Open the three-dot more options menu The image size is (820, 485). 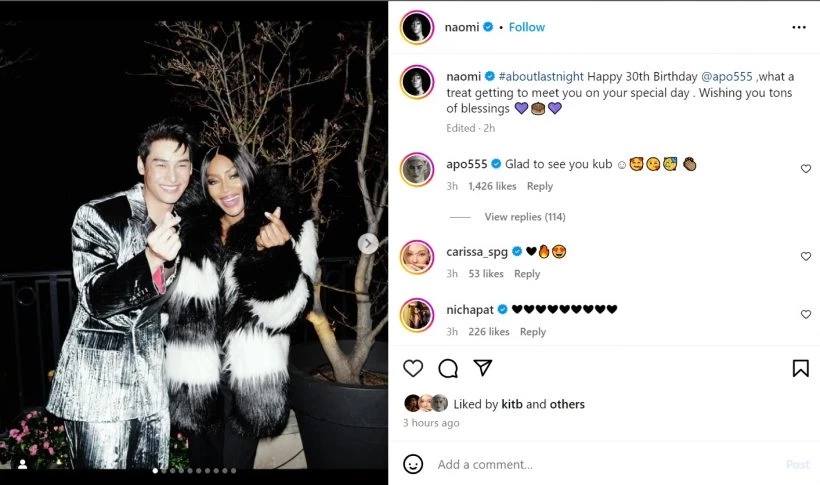click(x=799, y=27)
